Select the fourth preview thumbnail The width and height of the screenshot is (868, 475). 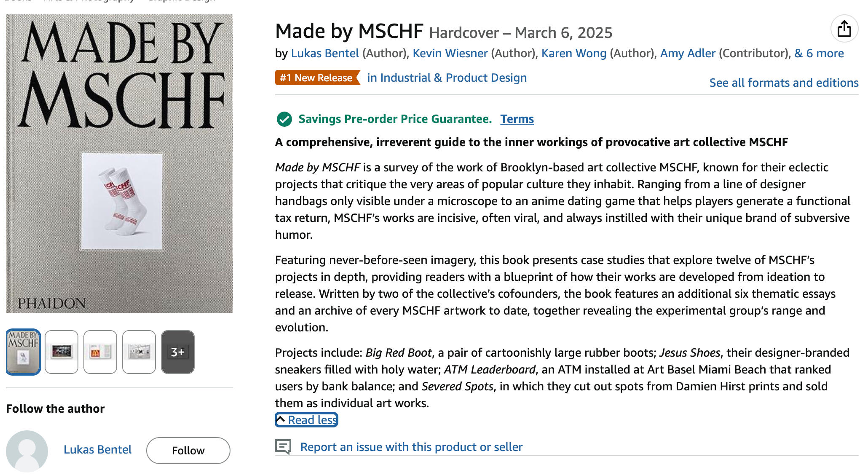(139, 352)
